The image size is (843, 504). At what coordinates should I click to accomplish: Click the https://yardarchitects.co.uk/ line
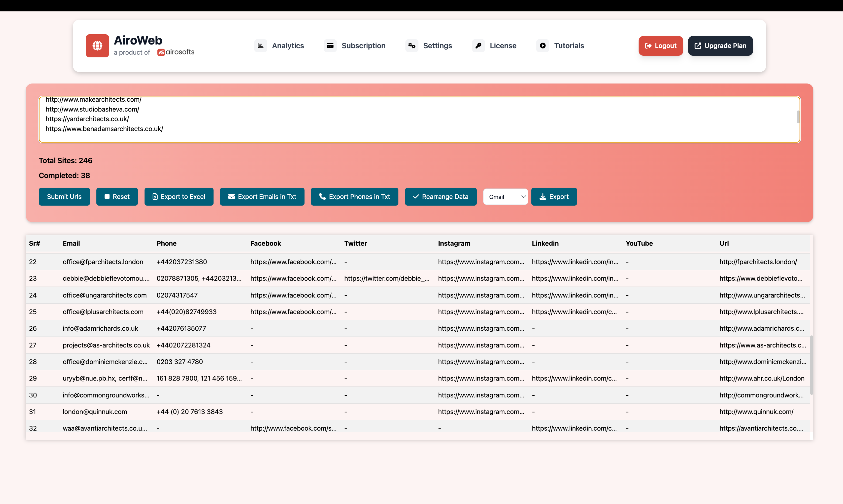(87, 119)
